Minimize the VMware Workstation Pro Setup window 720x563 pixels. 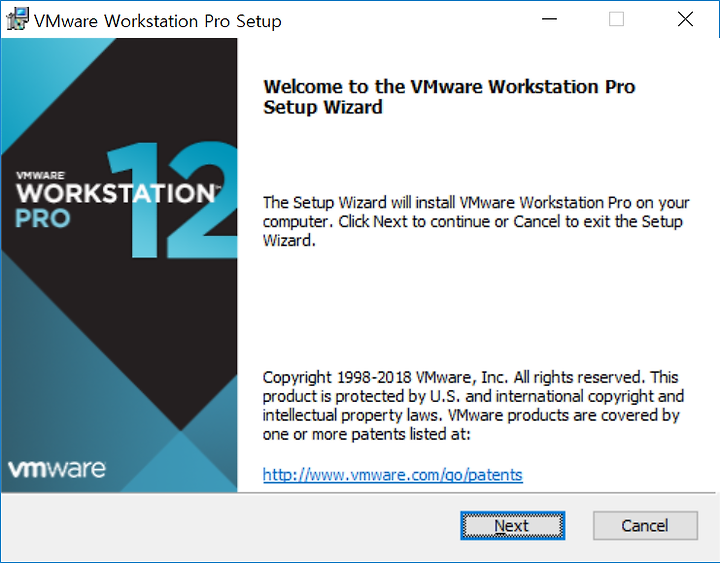coord(549,19)
